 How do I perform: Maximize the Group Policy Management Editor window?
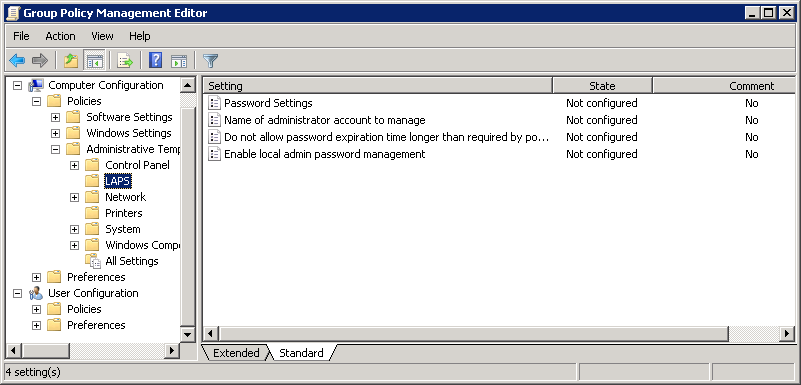(x=768, y=13)
